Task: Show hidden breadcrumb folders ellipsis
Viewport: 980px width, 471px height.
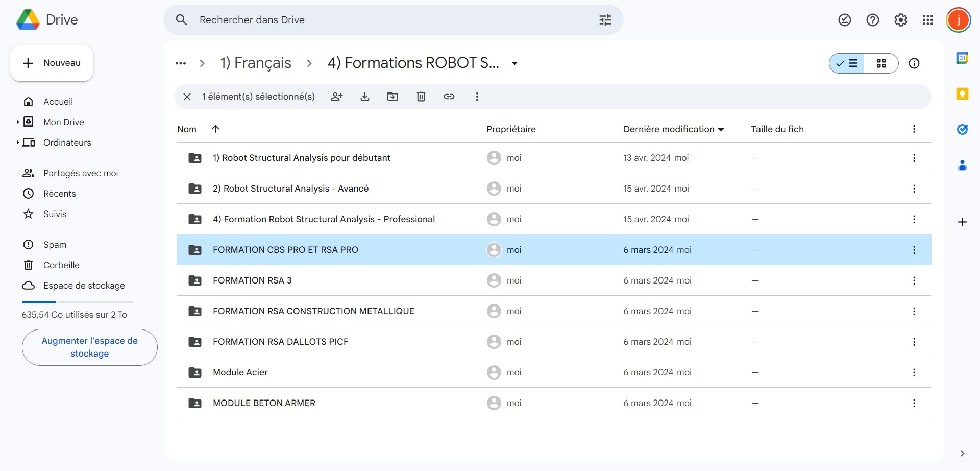Action: [181, 63]
